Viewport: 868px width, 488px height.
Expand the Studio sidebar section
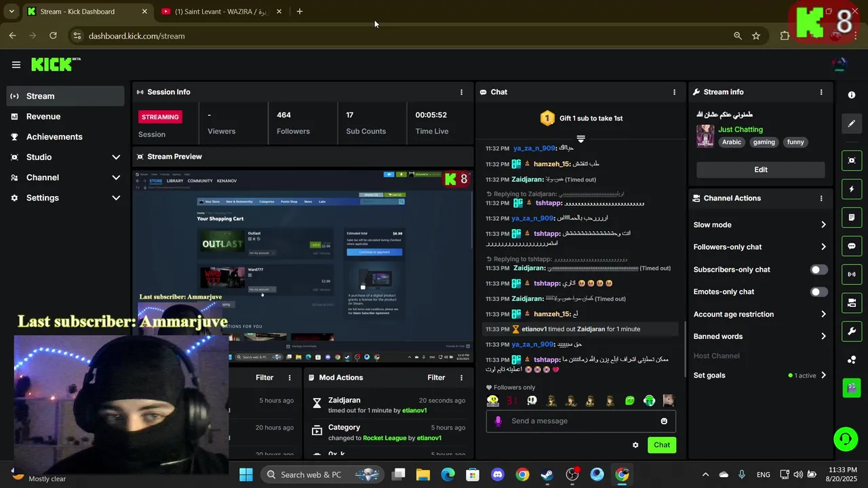[66, 157]
